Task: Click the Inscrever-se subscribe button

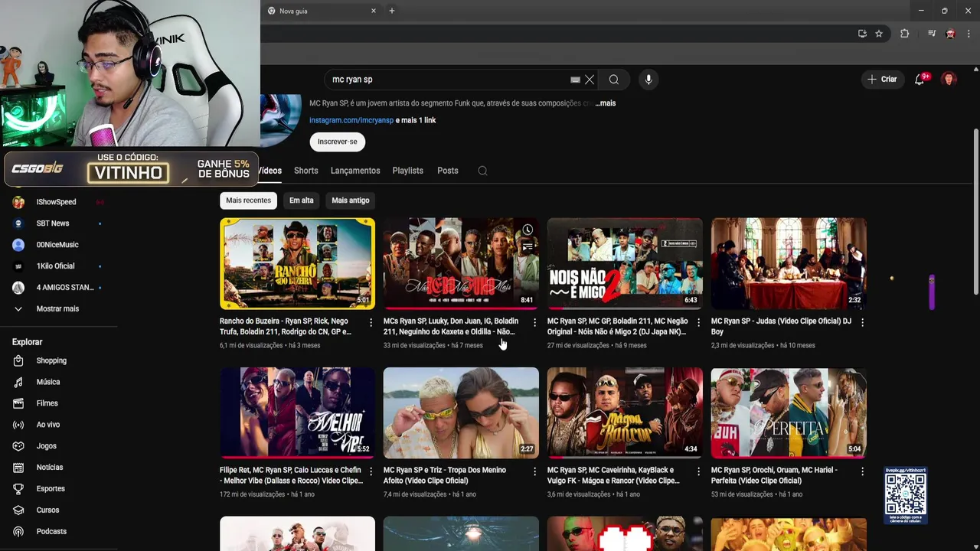Action: (338, 142)
